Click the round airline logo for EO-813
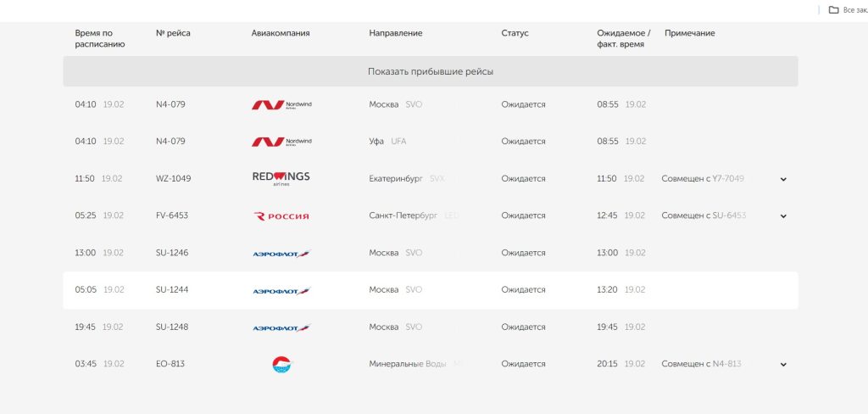Screen dimensions: 868x414 pyautogui.click(x=281, y=365)
